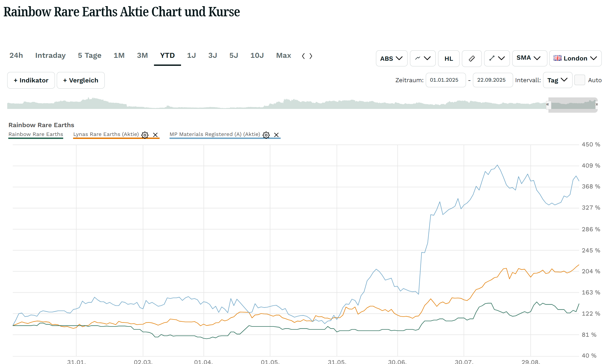Click right handle of range navigator
This screenshot has width=606, height=364.
point(596,104)
